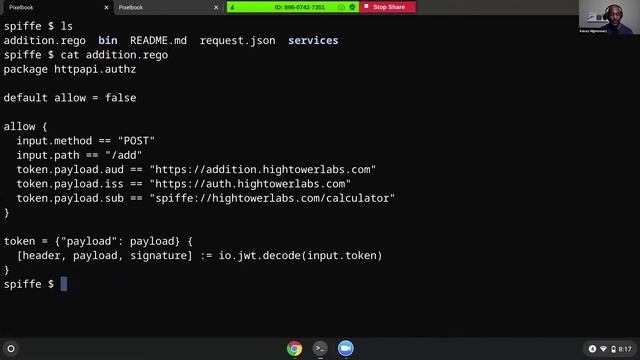This screenshot has height=360, width=640.
Task: Click request.json in ls output
Action: pyautogui.click(x=238, y=40)
